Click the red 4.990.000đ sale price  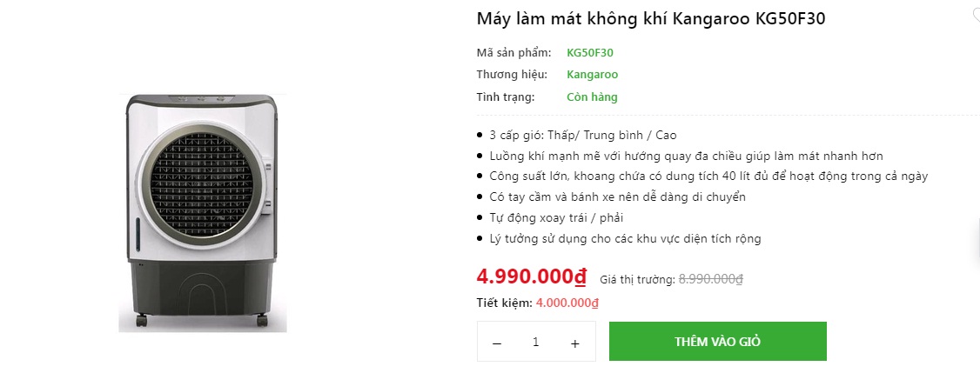(532, 277)
